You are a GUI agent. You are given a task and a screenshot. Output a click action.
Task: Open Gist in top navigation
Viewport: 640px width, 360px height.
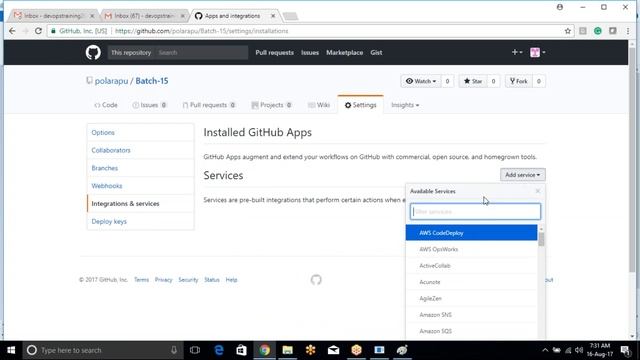(376, 52)
